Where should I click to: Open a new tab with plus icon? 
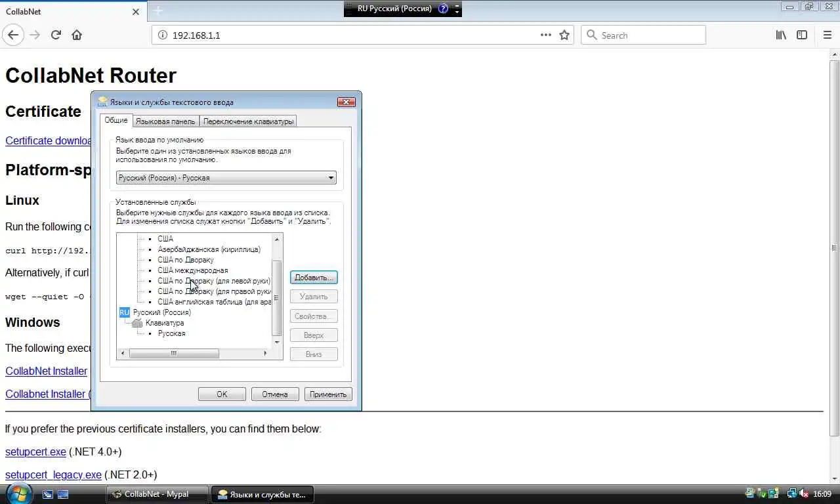pyautogui.click(x=157, y=11)
